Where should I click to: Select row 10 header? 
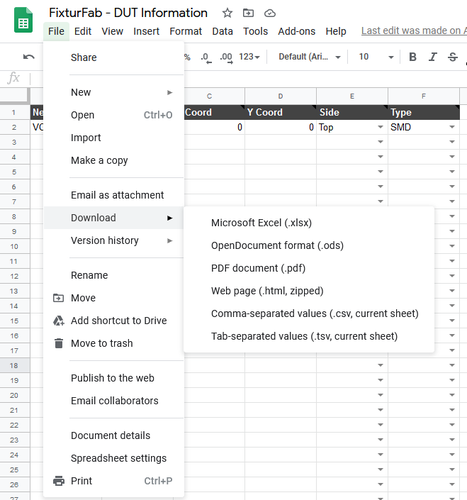(14, 246)
